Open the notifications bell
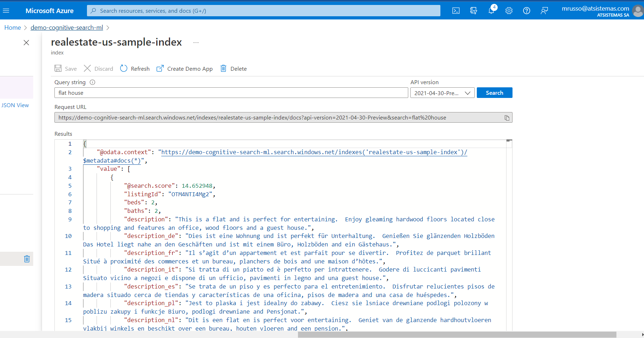The height and width of the screenshot is (338, 644). tap(491, 11)
